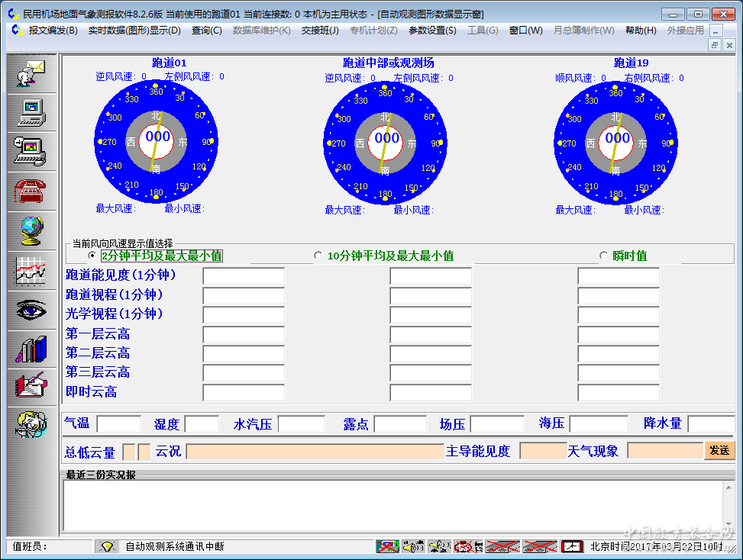Click the 发送 button
This screenshot has height=560, width=743.
click(719, 451)
